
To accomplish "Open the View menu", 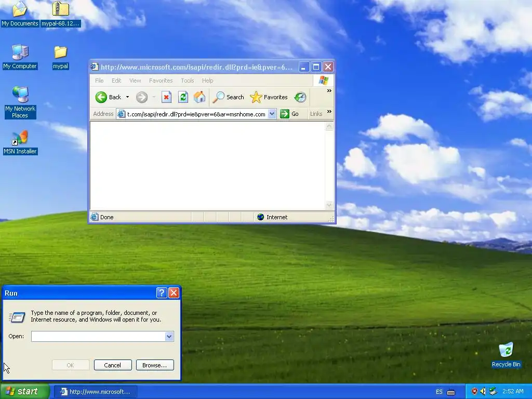I will (135, 81).
